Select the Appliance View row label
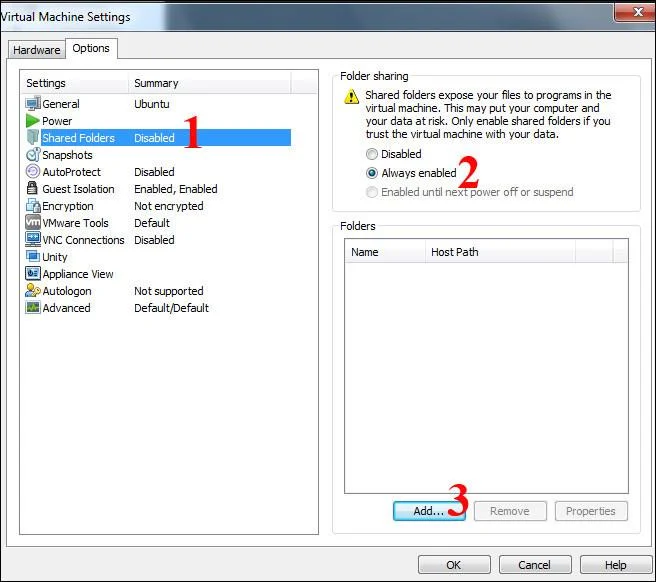Viewport: 656px width, 582px height. point(78,274)
